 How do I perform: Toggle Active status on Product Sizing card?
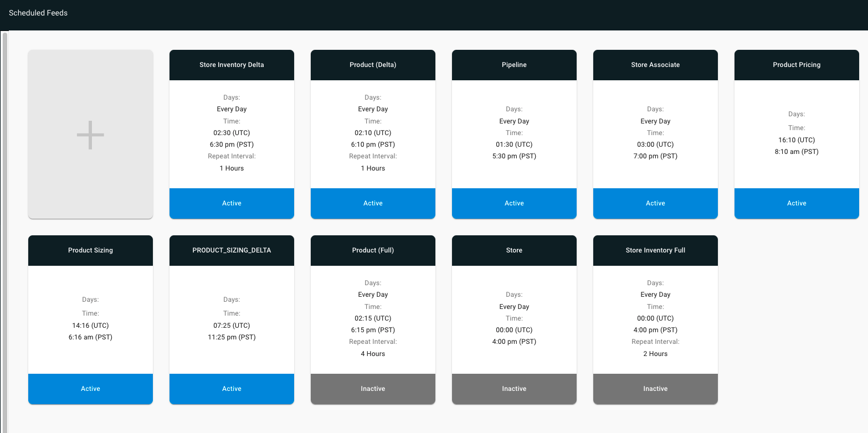90,389
